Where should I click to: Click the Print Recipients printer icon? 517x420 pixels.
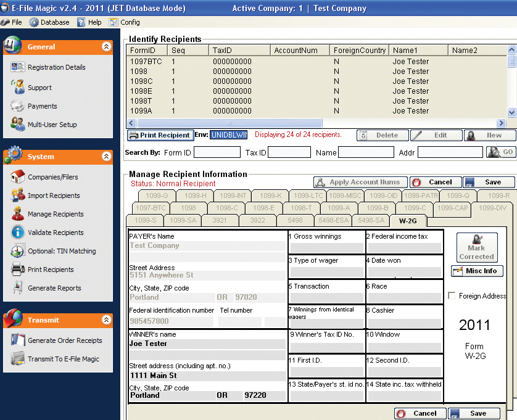tap(17, 270)
